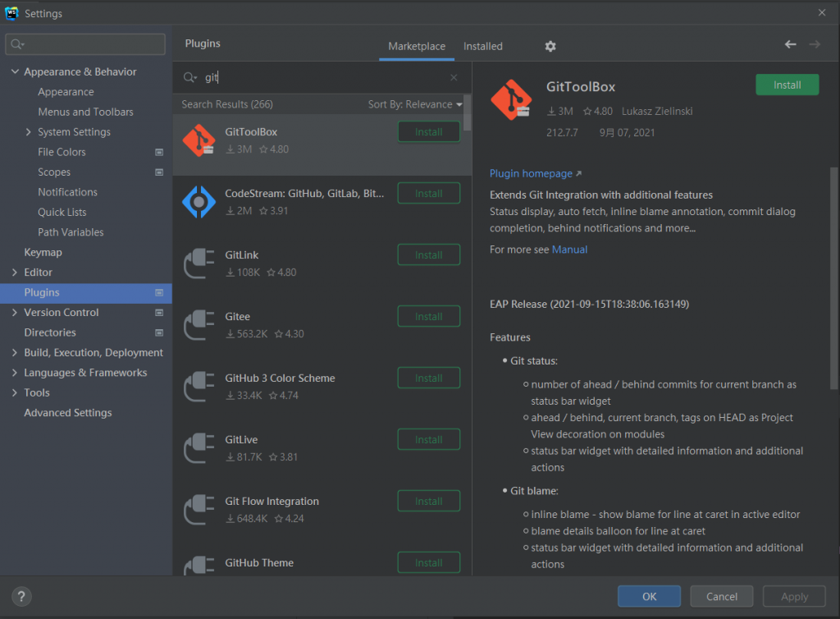
Task: Select Quick Lists setting
Action: [62, 213]
